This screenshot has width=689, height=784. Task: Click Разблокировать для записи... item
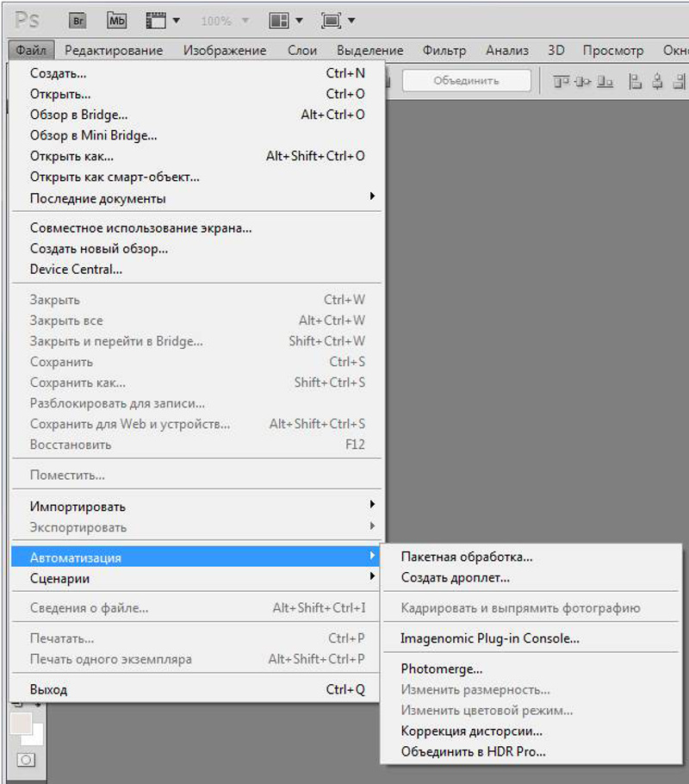pos(196,403)
